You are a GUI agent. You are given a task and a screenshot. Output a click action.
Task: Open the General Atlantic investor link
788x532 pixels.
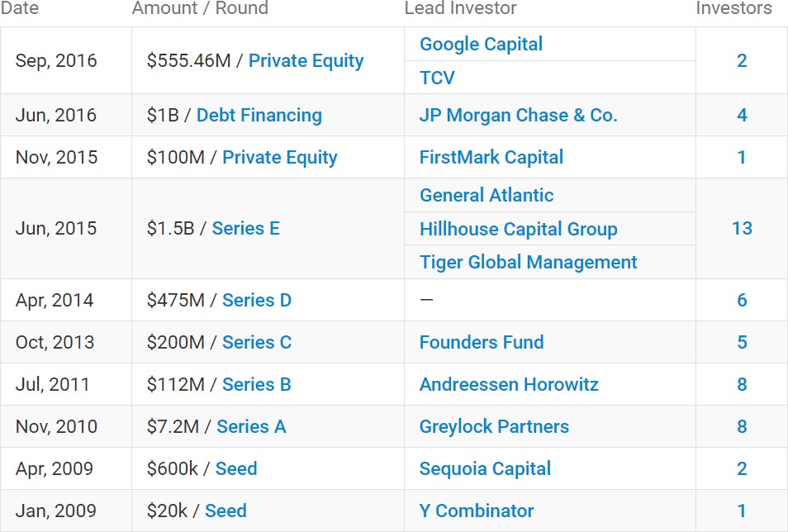coord(487,195)
